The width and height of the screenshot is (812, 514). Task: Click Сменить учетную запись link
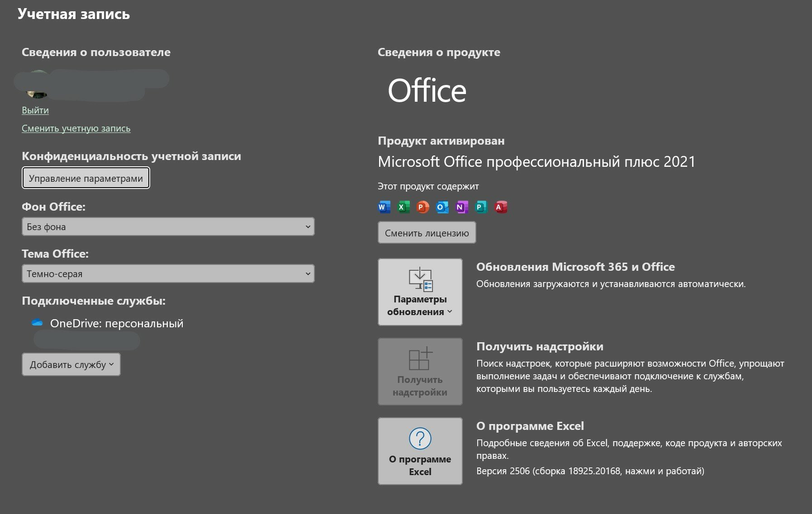pyautogui.click(x=76, y=128)
